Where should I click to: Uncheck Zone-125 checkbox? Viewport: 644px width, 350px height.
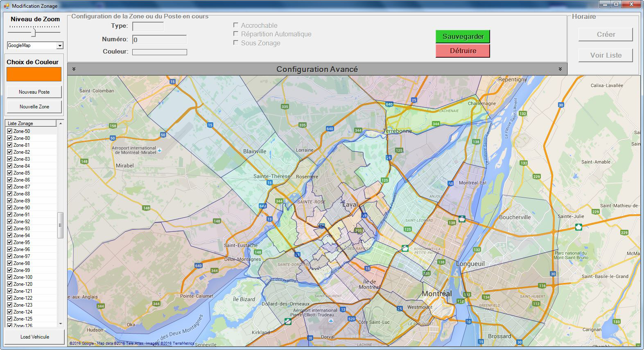click(x=9, y=319)
